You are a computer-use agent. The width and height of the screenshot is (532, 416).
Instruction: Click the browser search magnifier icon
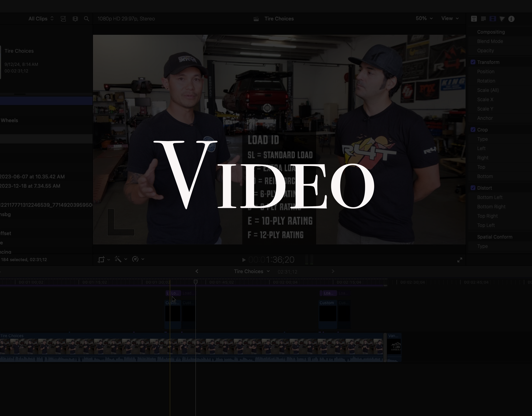[86, 19]
